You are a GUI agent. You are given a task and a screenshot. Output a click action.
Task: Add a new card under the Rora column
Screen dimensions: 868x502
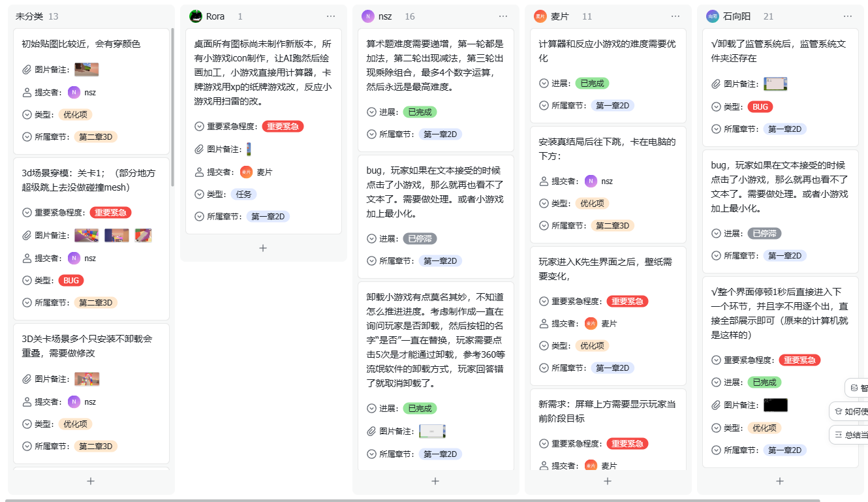click(x=263, y=248)
